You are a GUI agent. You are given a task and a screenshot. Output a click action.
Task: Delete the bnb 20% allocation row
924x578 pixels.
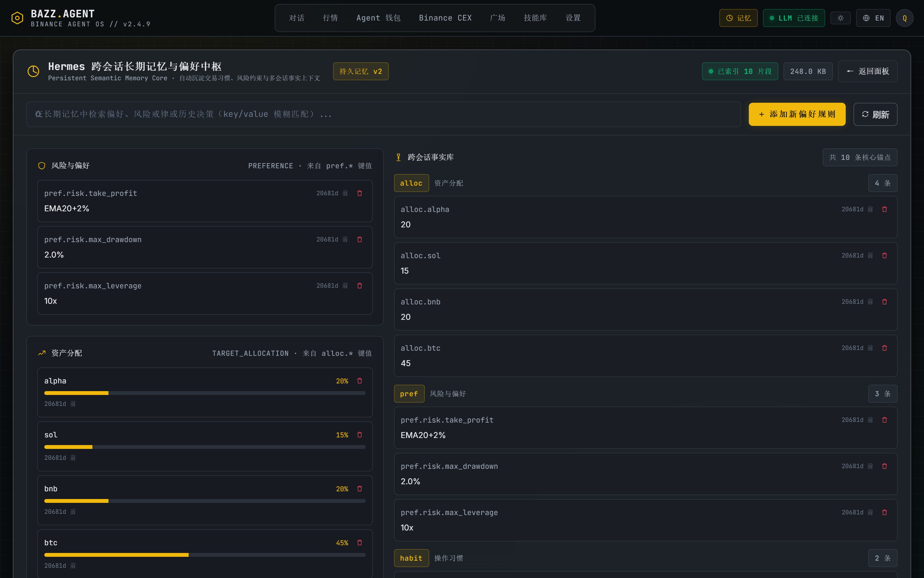tap(359, 488)
